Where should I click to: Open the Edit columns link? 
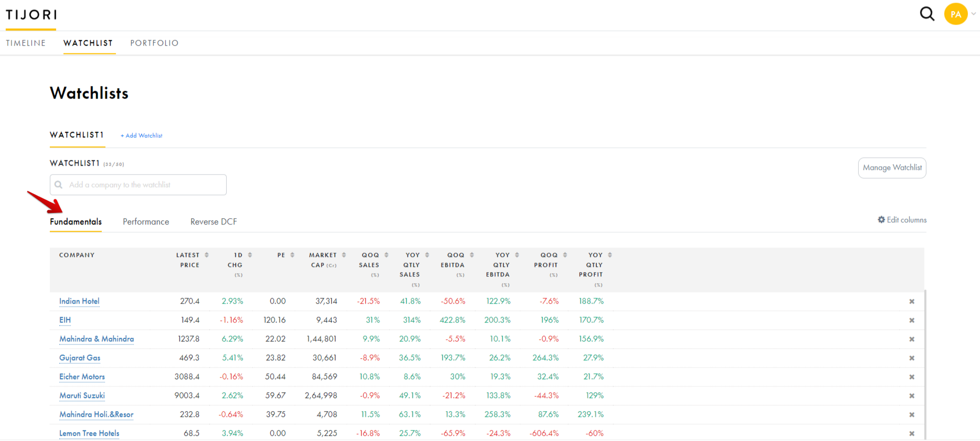coord(907,220)
